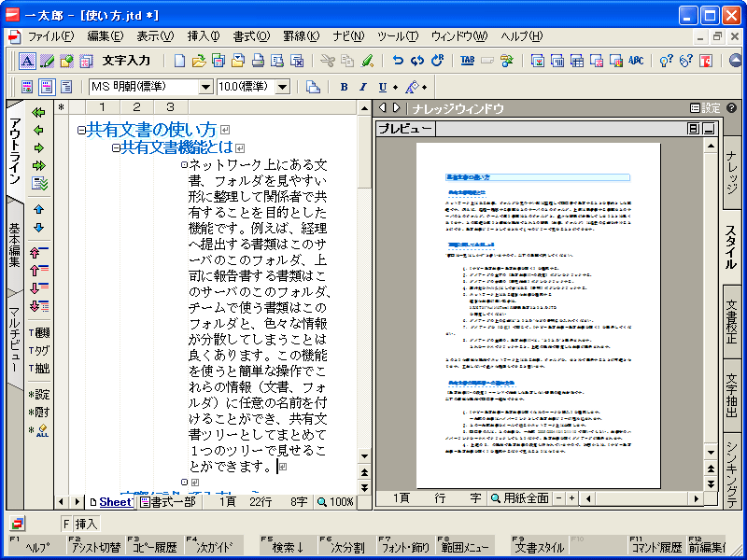Open the 表示(V) menu

pos(155,36)
